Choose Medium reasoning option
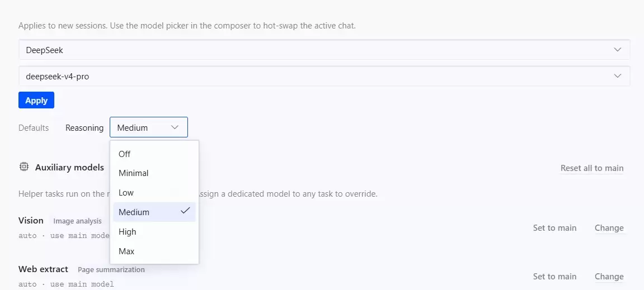 click(x=154, y=212)
